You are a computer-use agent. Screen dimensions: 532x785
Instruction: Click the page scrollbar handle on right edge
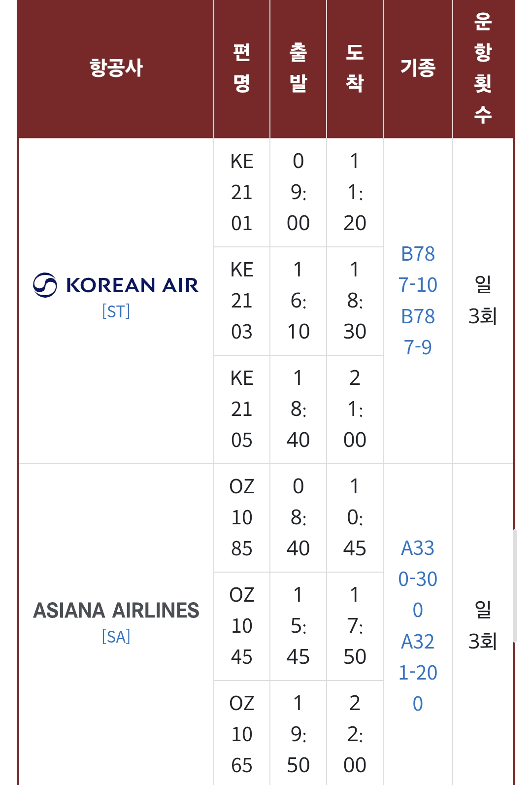point(514,586)
